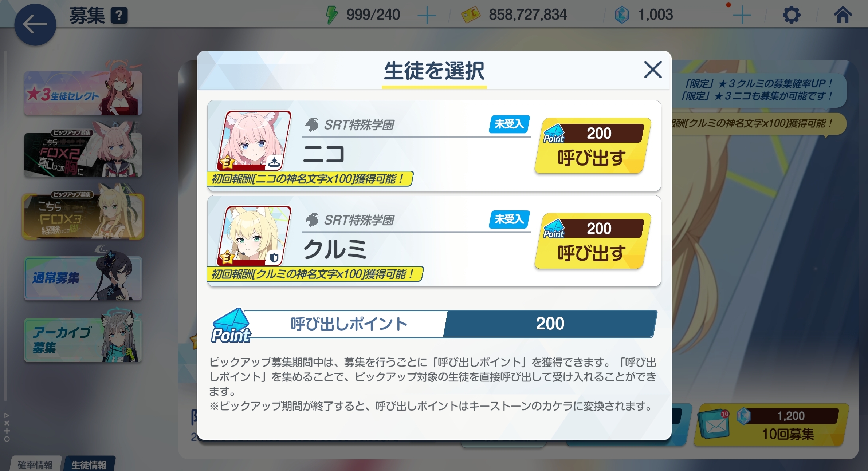Open the 生徒情報 tab

89,464
